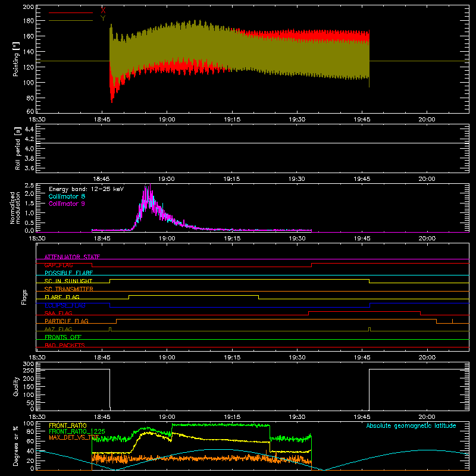Click the FLARE_FLAG label
Image resolution: width=476 pixels, height=476 pixels.
tap(62, 297)
